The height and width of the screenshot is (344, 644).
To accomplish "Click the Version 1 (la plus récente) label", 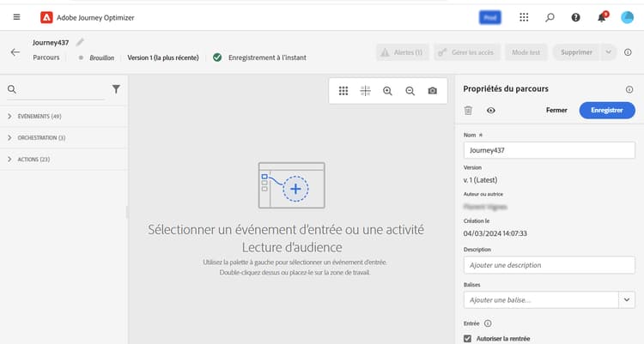I will 163,57.
